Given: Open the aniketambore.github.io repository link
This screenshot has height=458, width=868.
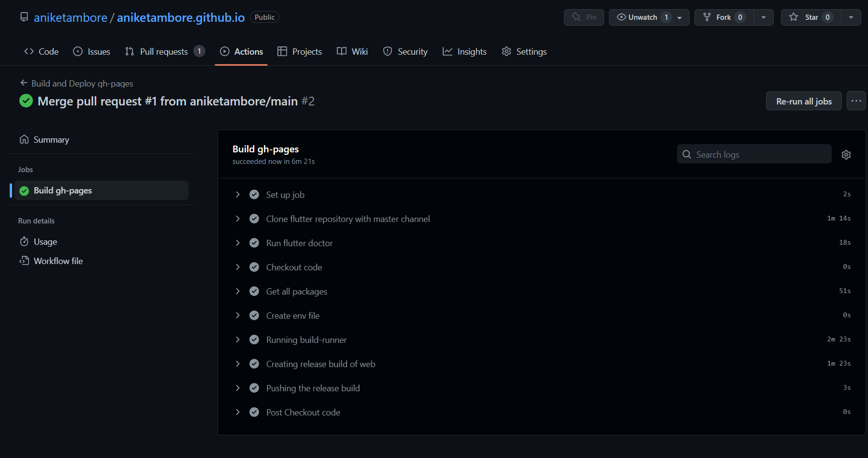Looking at the screenshot, I should [x=181, y=17].
